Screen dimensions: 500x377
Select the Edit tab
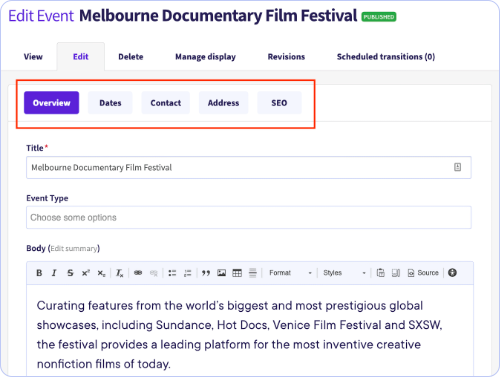coord(81,57)
